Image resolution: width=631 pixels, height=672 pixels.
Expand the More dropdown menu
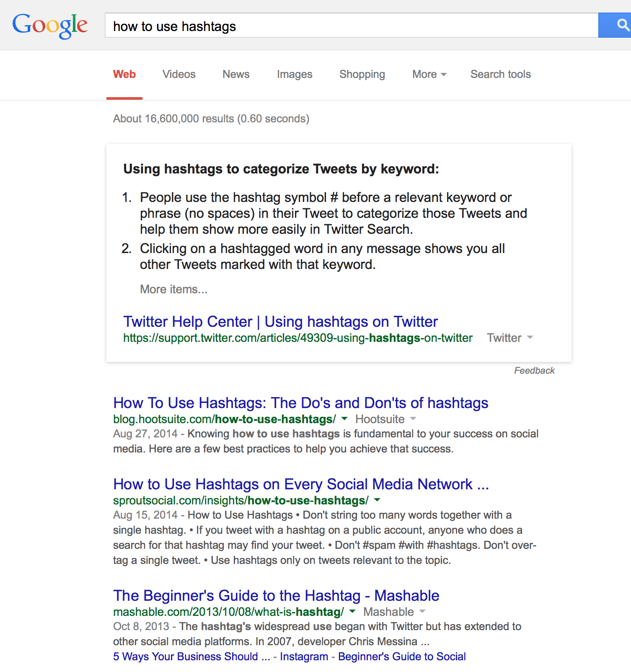(429, 75)
